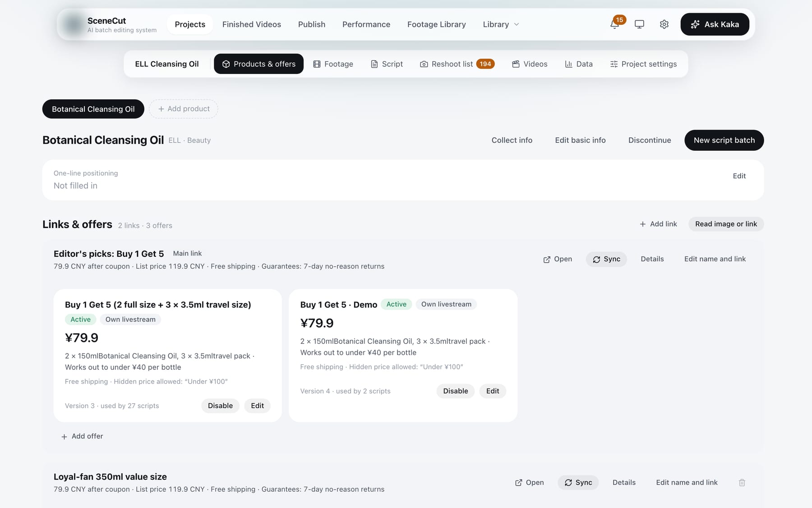
Task: Sync the Loyal-fan 350ml value size link
Action: (578, 483)
